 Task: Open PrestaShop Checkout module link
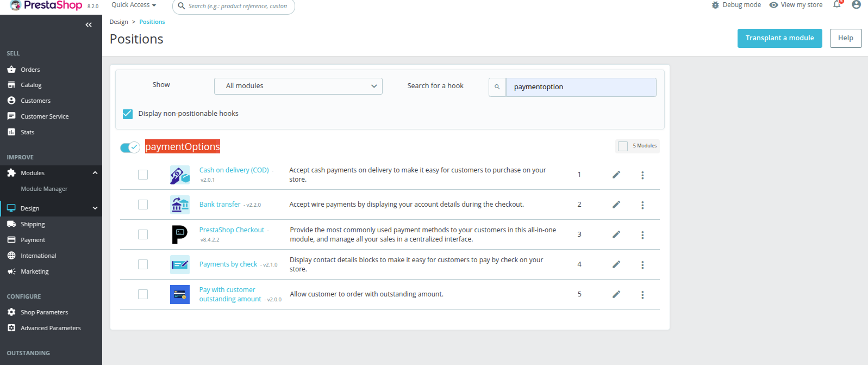pos(232,230)
